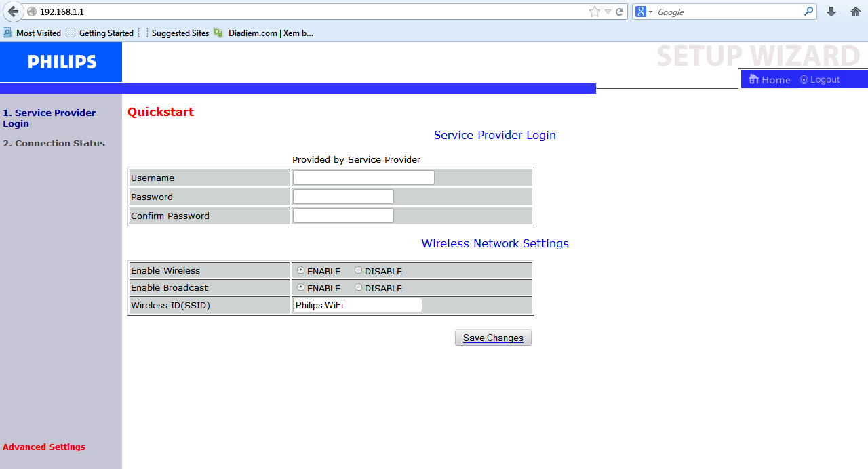Image resolution: width=868 pixels, height=469 pixels.
Task: Open Most Visited bookmarks folder
Action: tap(32, 33)
